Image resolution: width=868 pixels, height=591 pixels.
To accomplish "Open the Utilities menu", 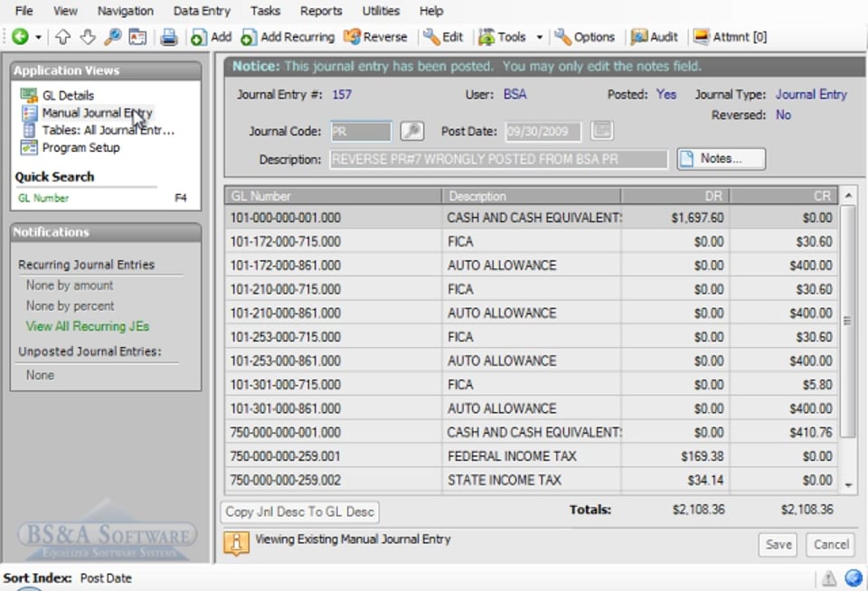I will (x=381, y=11).
